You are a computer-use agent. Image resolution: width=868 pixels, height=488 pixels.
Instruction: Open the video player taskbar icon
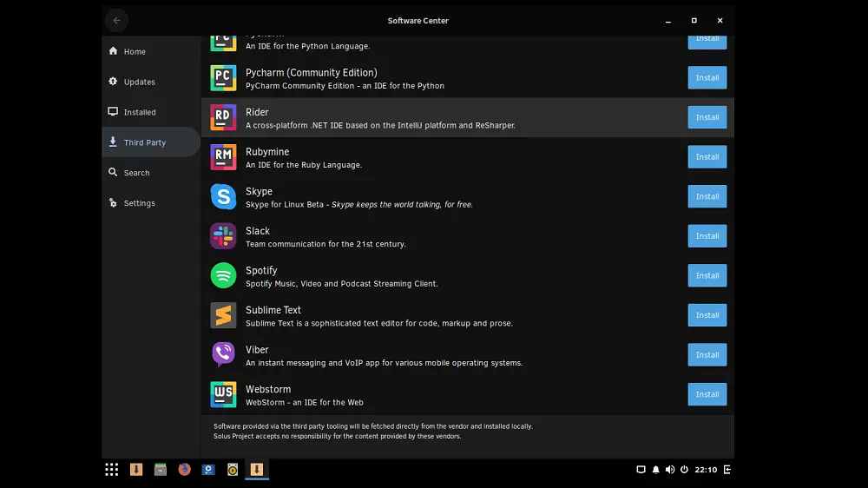click(208, 470)
